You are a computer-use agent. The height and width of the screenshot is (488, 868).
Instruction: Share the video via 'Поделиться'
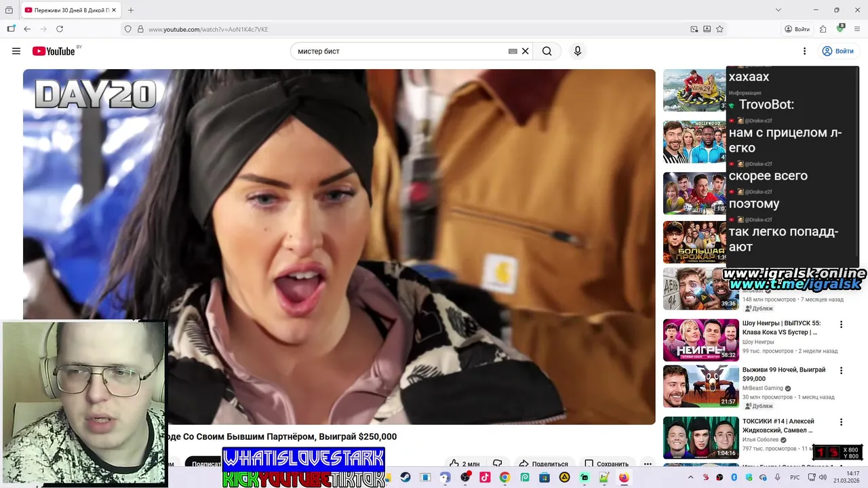[x=543, y=464]
